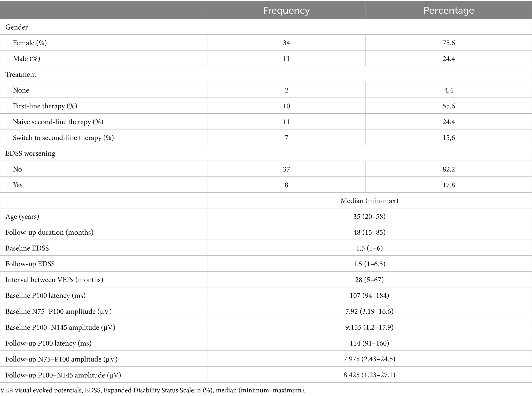Click the Follow-up duration value 48 (15–85)
The height and width of the screenshot is (396, 532).
tap(369, 232)
